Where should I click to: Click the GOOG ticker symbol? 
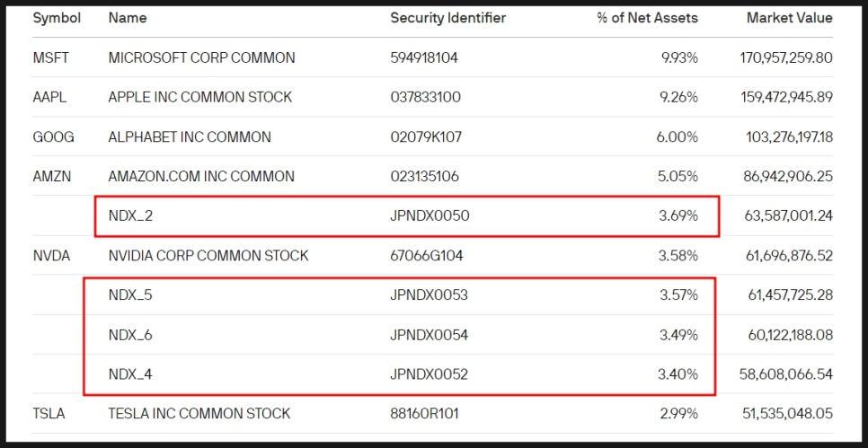53,136
